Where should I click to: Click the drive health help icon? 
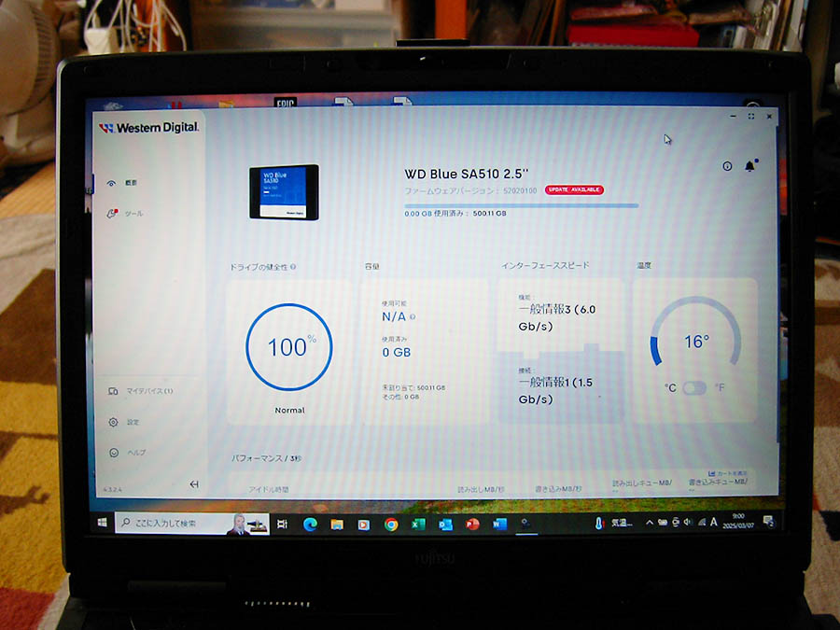[x=294, y=266]
